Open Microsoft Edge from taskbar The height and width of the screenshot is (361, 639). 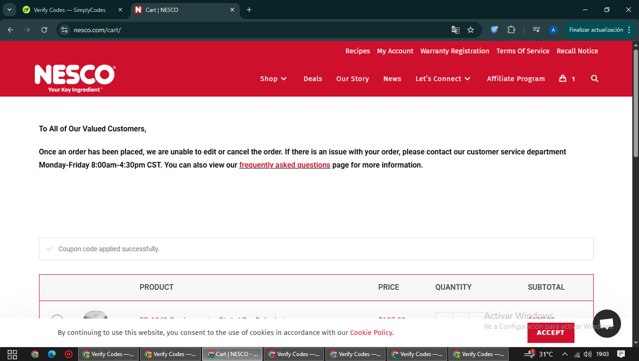(52, 354)
